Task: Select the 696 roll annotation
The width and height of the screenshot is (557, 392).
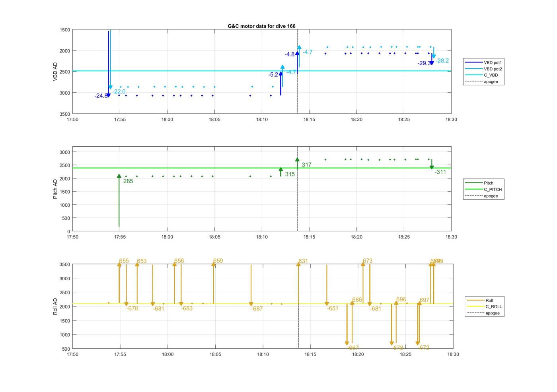Action: [x=401, y=299]
